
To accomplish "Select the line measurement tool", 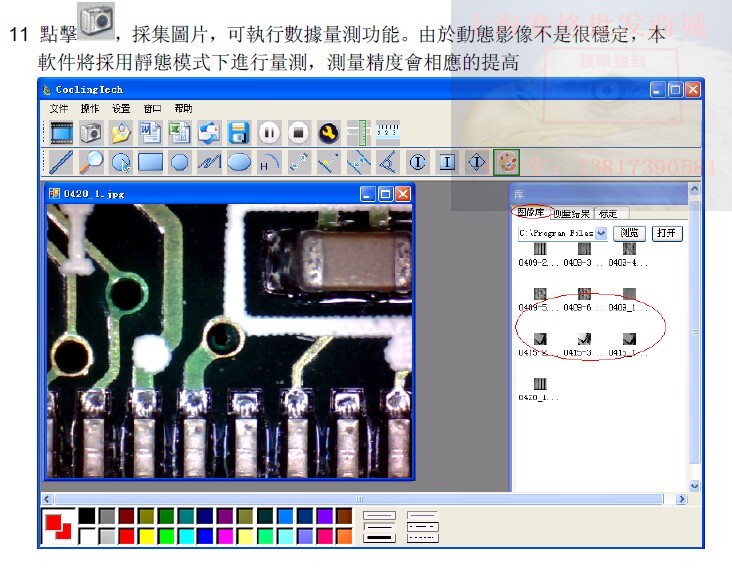I will coord(62,162).
